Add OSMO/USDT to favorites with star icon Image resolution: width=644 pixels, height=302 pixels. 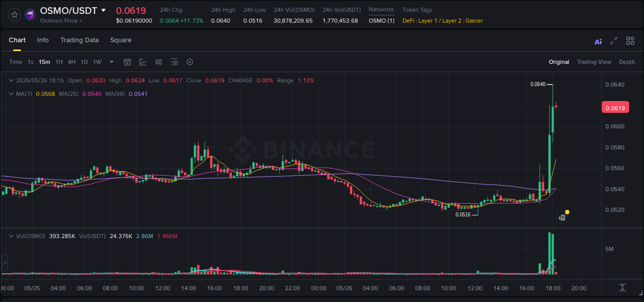click(x=15, y=14)
